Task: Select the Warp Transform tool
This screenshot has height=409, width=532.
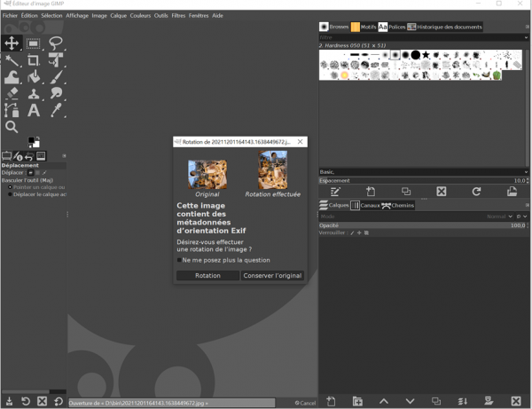Action: click(12, 77)
